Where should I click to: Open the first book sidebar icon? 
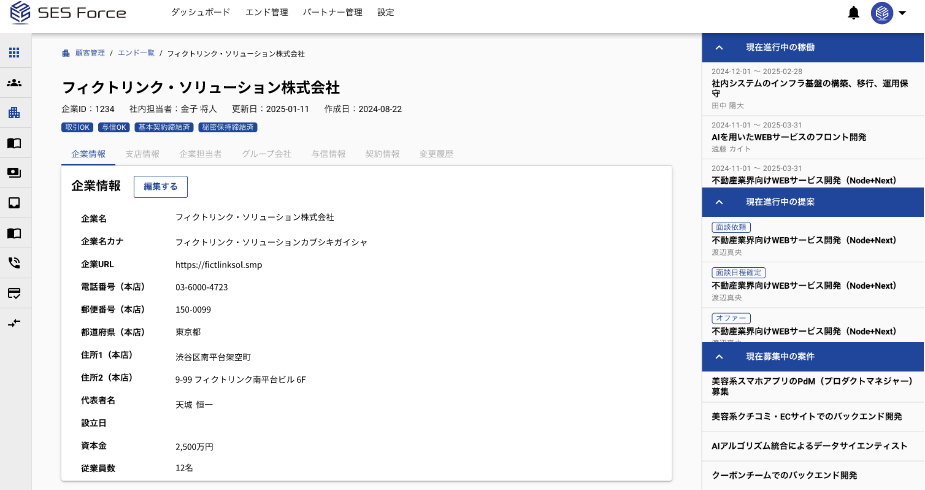click(x=14, y=143)
